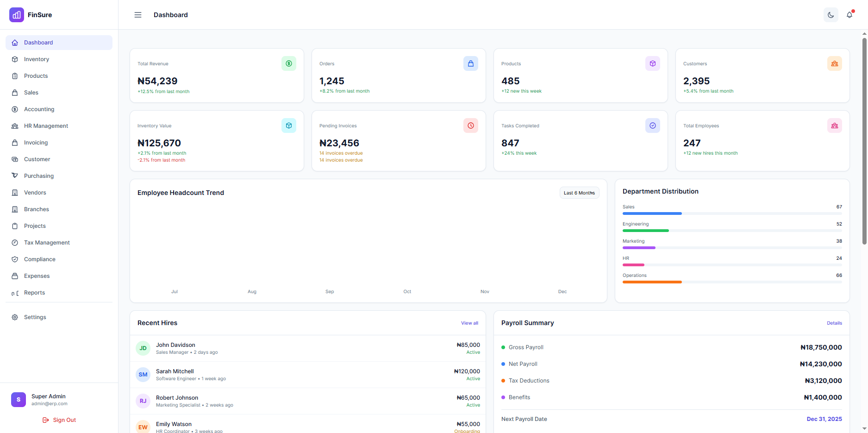Click View all in Recent Hires

pos(469,323)
